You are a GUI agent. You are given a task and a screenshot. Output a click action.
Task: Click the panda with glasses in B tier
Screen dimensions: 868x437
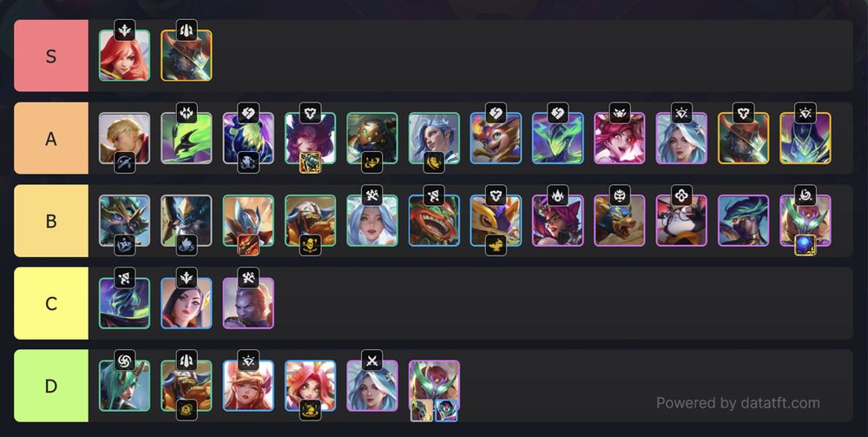(x=681, y=221)
